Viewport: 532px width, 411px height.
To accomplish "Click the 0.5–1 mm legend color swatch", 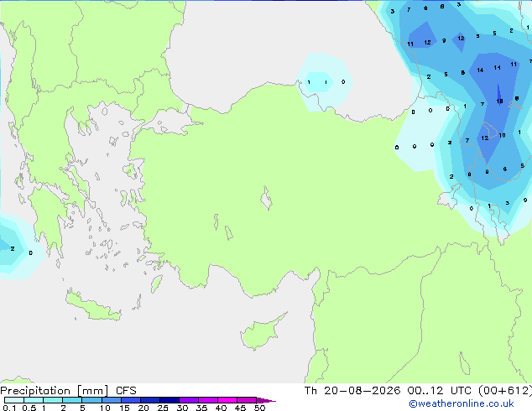I will [x=34, y=400].
